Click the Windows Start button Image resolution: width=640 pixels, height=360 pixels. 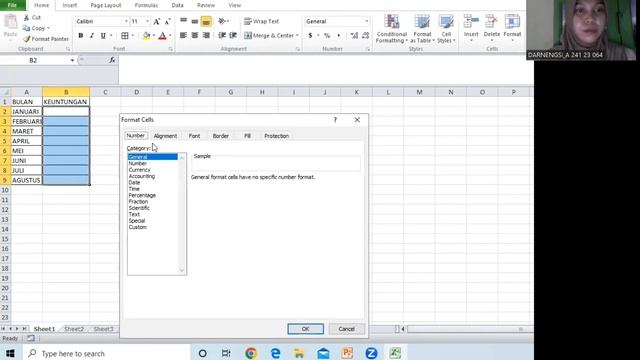(x=10, y=353)
